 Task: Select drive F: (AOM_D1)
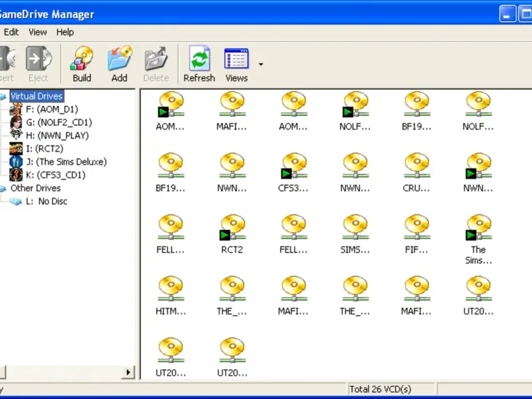coord(52,109)
